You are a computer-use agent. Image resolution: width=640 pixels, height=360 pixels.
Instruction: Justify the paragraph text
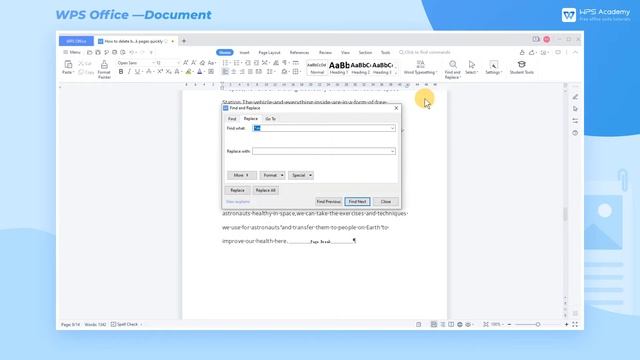(x=250, y=72)
